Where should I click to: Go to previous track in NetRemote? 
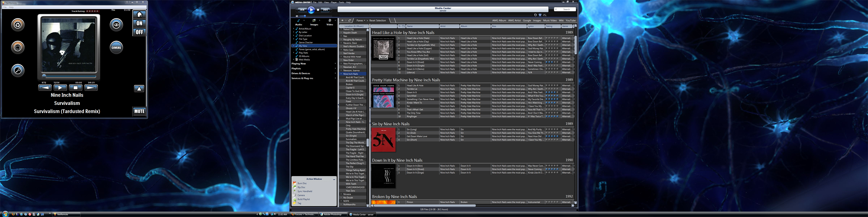click(45, 88)
